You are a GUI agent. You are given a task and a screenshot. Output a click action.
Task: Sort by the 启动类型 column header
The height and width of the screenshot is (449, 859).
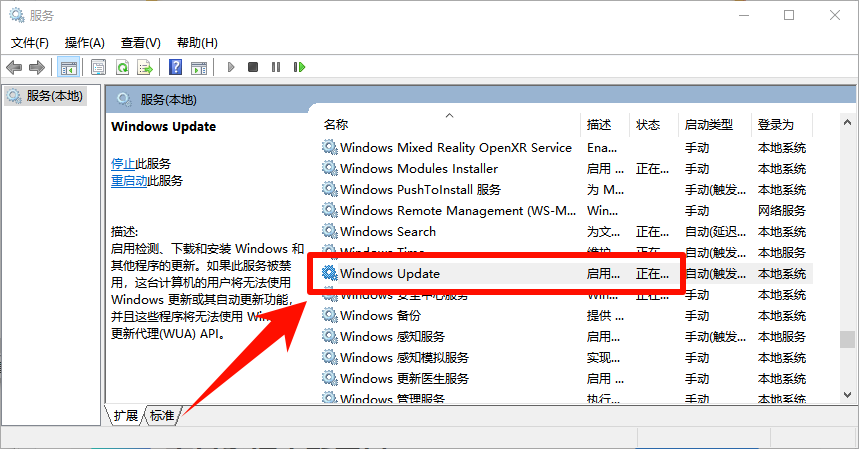708,125
